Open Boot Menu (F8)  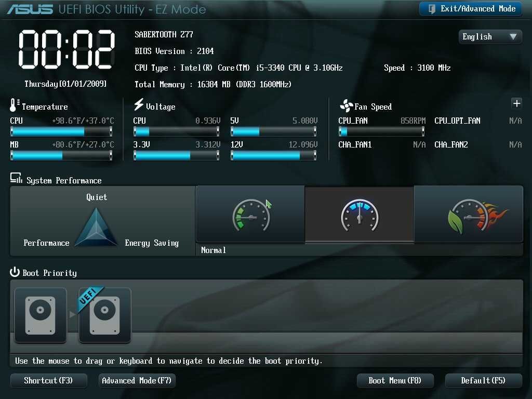pos(395,381)
